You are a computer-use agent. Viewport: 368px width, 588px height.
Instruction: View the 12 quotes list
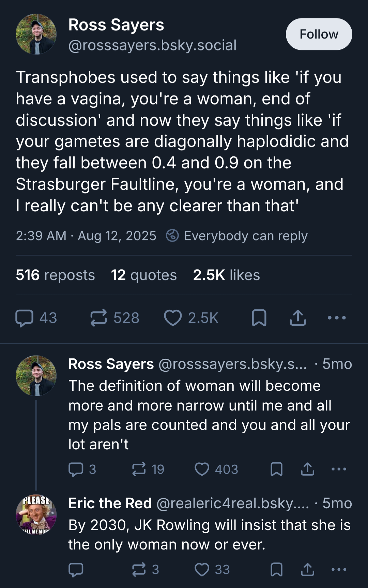[x=144, y=275]
